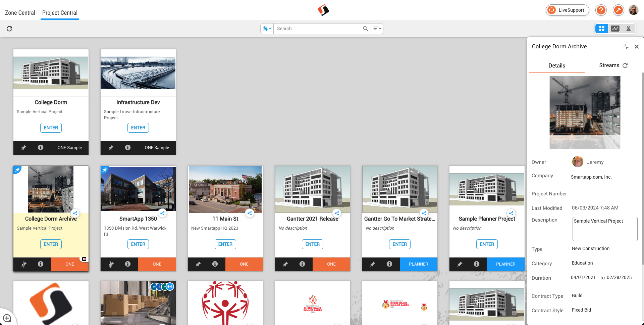Pin the 11 Main St card
644x325 pixels.
198,264
